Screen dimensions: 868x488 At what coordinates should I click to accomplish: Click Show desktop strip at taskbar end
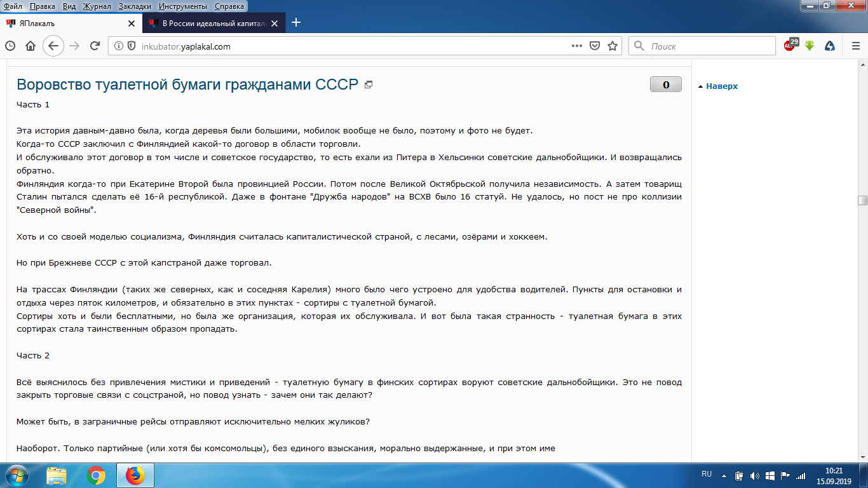point(864,475)
